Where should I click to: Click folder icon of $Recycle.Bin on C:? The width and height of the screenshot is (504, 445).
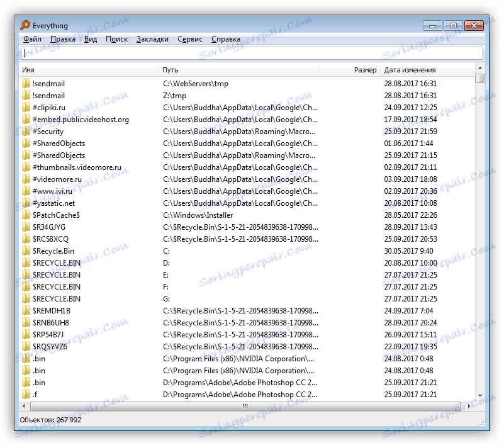[26, 251]
